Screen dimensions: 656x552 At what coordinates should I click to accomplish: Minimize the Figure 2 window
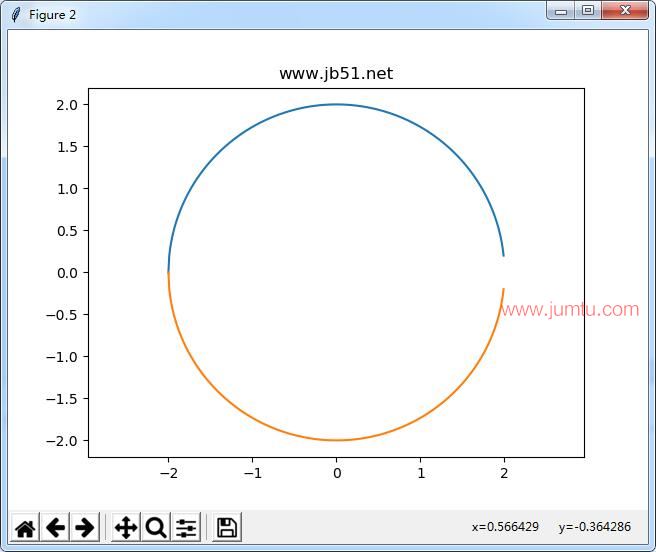click(561, 11)
